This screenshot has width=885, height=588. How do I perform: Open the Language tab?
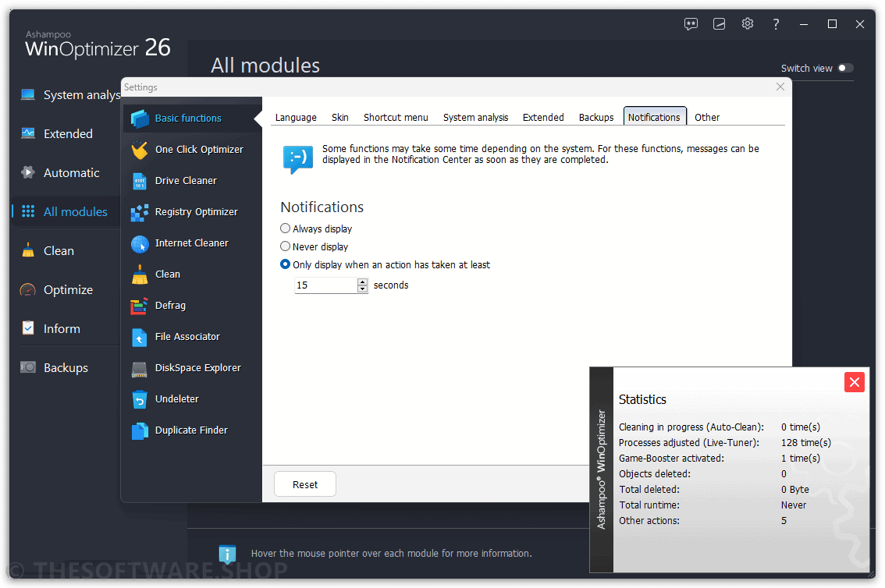point(296,117)
